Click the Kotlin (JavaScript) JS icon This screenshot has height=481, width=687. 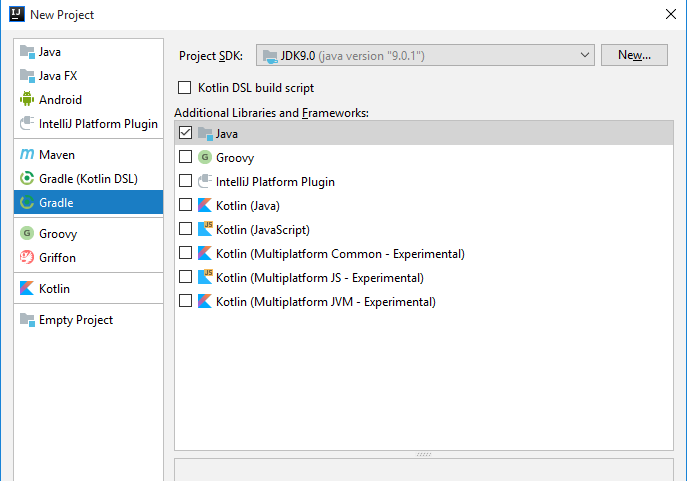pos(205,229)
